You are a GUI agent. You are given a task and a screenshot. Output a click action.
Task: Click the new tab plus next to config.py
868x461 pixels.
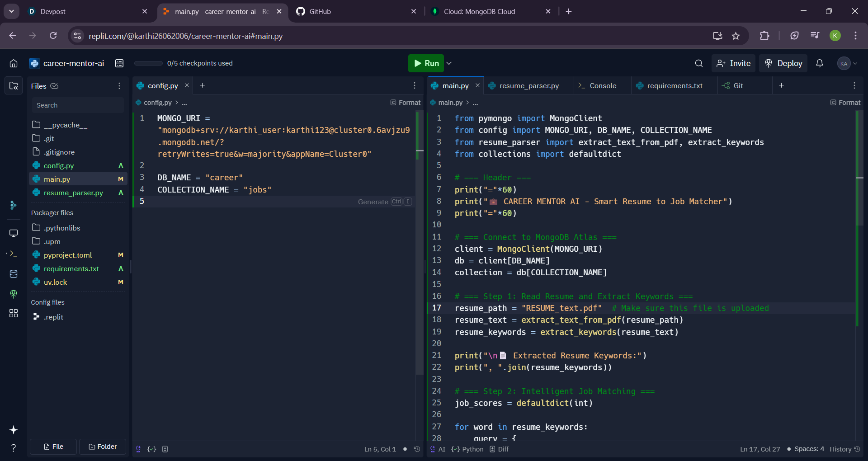coord(203,85)
